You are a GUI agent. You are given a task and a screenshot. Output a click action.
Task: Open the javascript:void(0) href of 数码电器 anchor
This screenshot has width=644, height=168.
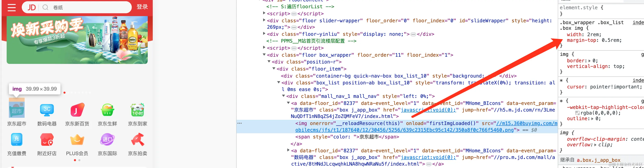coord(428,157)
